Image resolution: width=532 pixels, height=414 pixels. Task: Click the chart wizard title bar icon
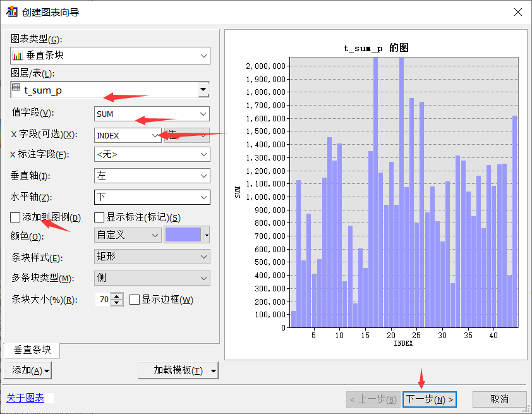(x=12, y=12)
